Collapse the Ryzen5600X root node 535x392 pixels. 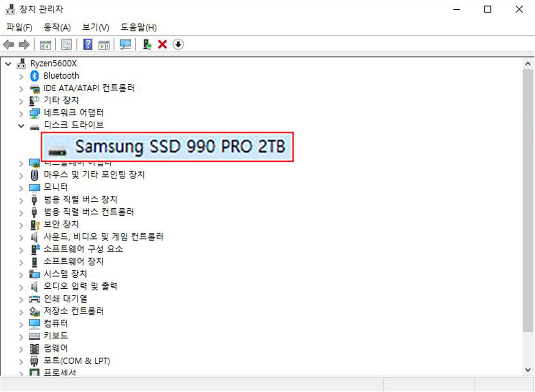8,64
